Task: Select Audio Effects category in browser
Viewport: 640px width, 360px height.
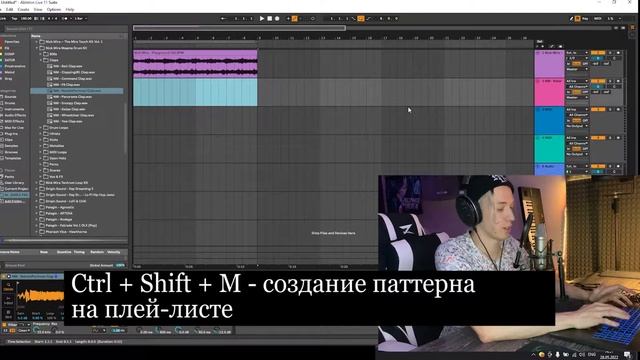Action: (15, 115)
